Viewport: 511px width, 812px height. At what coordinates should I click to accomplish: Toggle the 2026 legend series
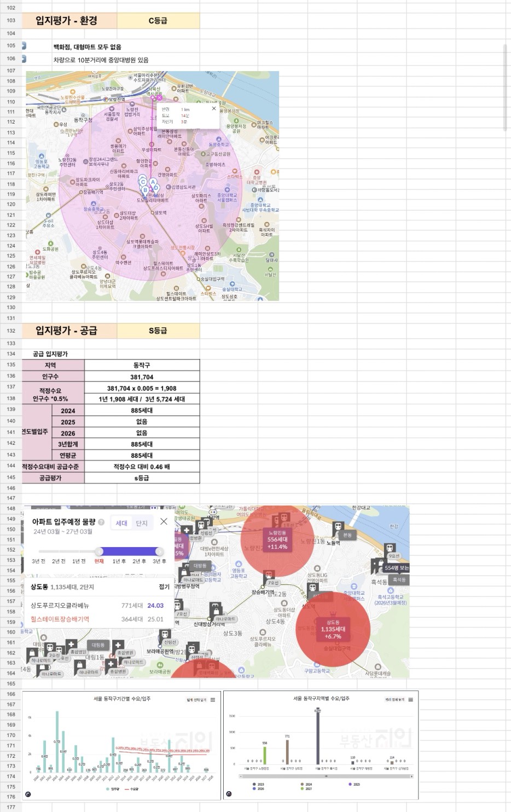click(258, 788)
